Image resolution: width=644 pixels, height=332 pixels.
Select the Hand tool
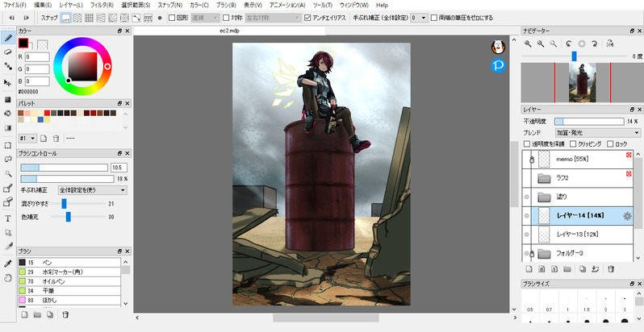[7, 277]
